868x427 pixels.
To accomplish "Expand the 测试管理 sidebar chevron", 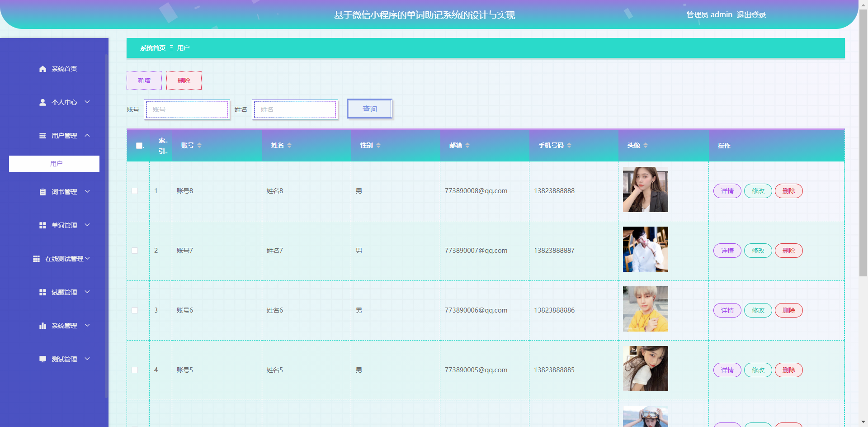I will [x=87, y=359].
